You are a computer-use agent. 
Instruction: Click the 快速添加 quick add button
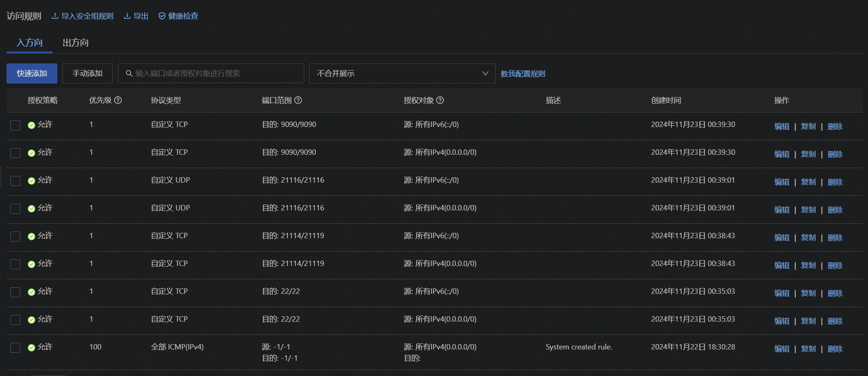pos(32,73)
